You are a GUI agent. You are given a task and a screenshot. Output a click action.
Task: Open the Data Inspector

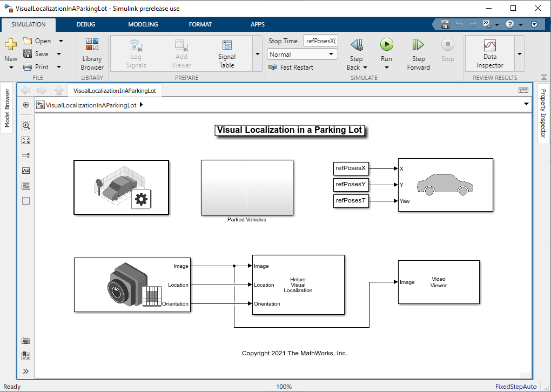(489, 54)
